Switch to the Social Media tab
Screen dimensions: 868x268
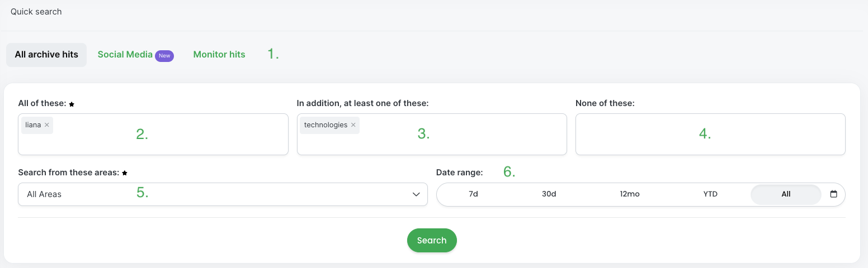point(125,55)
